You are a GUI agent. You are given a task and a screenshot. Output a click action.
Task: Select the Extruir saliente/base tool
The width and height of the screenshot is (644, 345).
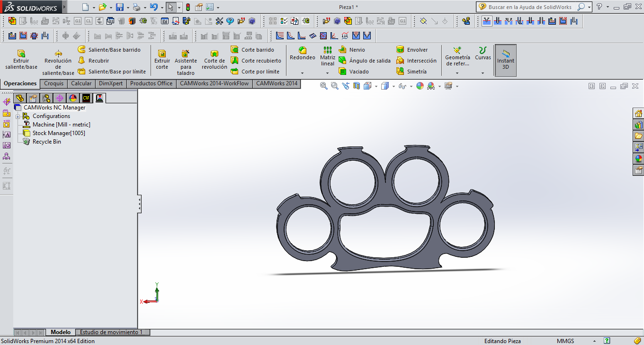[x=20, y=60]
